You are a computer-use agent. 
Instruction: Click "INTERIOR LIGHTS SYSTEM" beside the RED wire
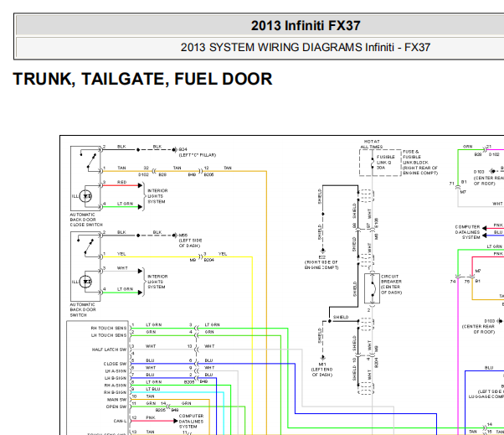[157, 196]
